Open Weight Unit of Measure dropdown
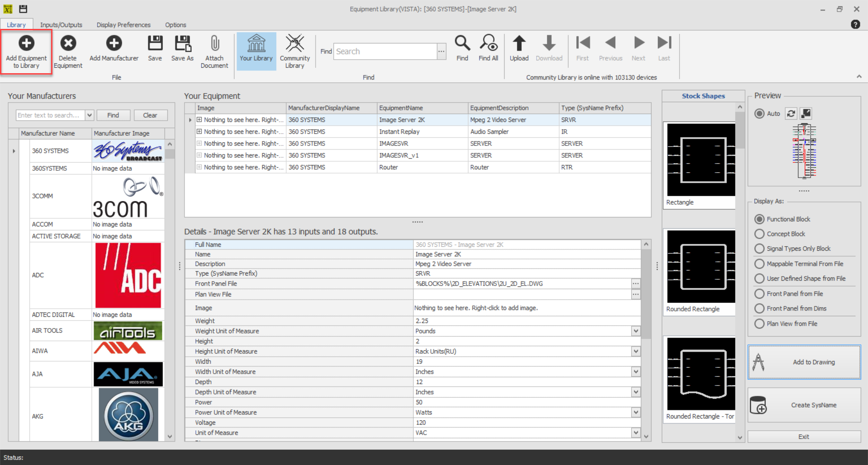The height and width of the screenshot is (465, 868). point(636,331)
